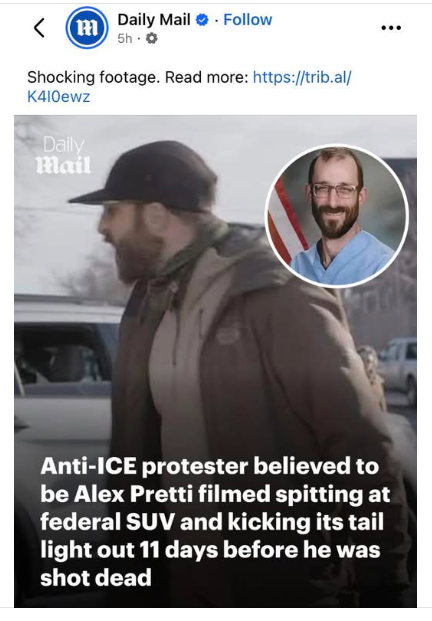Go back using the left arrow
432x621 pixels.
click(x=39, y=28)
